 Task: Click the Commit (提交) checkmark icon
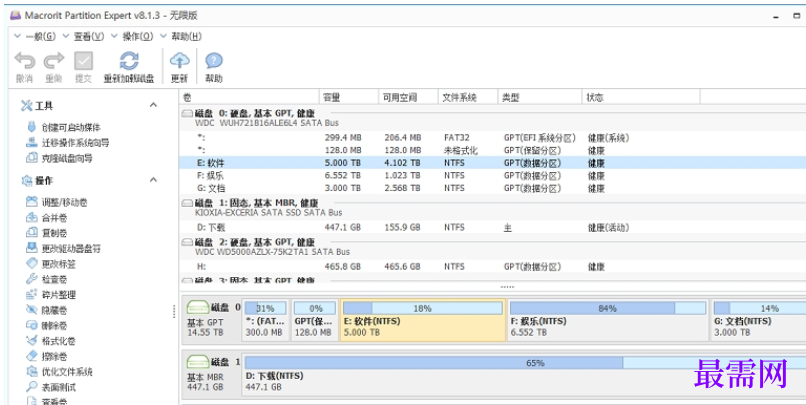point(83,61)
